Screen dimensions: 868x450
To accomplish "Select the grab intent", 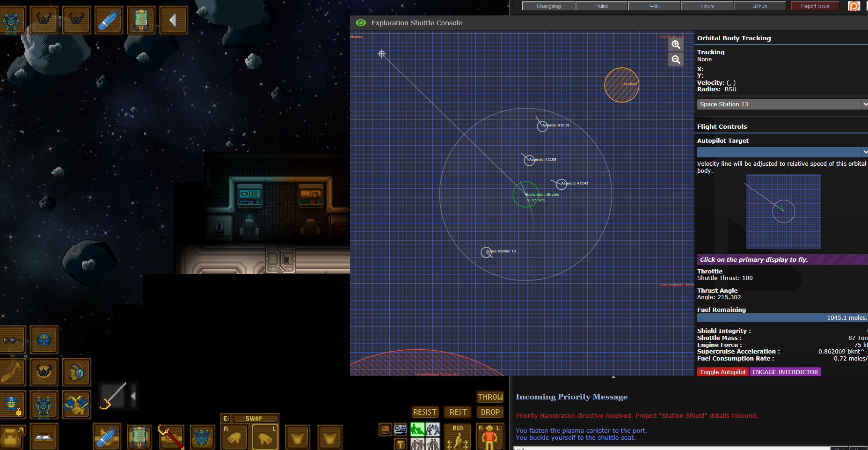I will pos(417,444).
